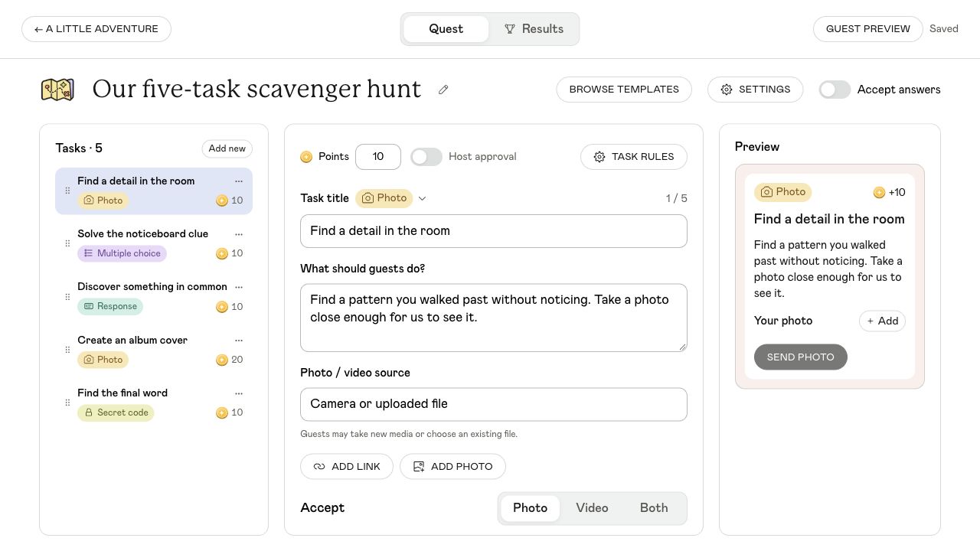Grab the drag handle of Solve the noticeboard clue

(x=67, y=244)
